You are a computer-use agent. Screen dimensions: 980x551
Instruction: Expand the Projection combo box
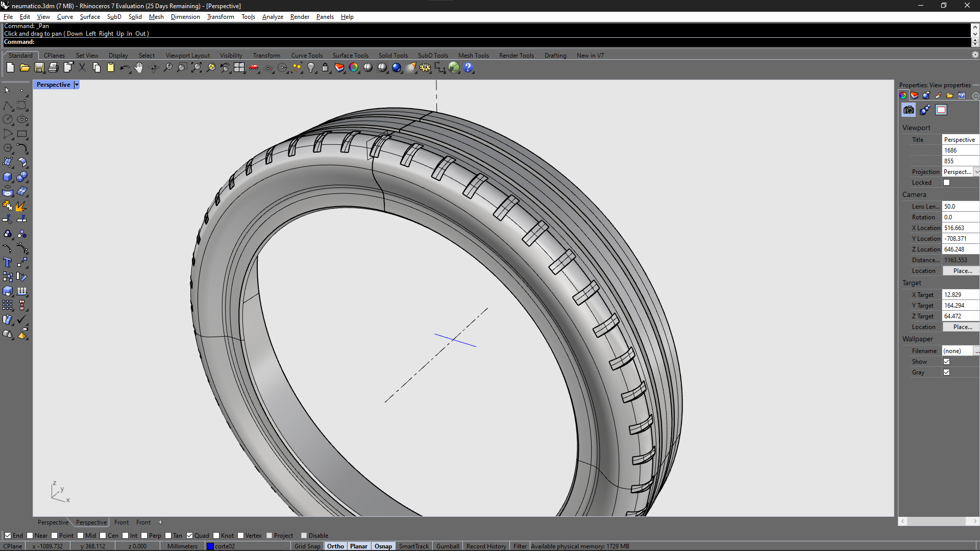[976, 172]
